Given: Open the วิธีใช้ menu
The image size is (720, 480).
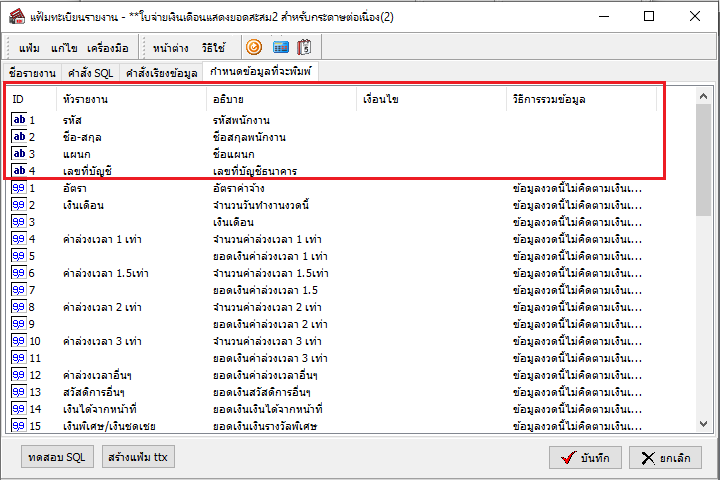Looking at the screenshot, I should coord(214,48).
